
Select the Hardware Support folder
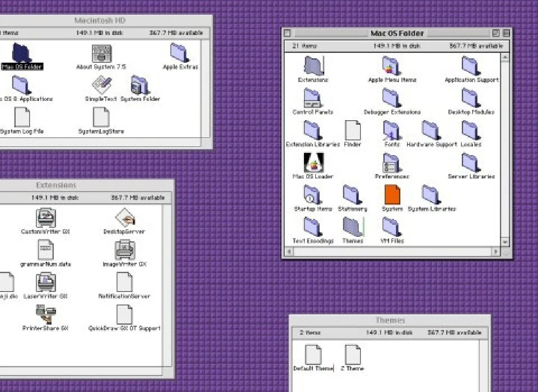431,131
